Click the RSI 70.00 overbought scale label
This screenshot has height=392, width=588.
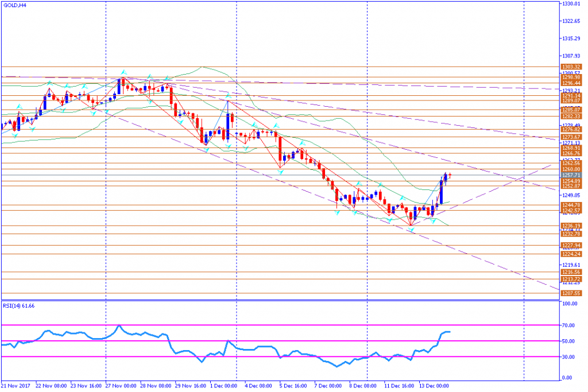[568, 325]
